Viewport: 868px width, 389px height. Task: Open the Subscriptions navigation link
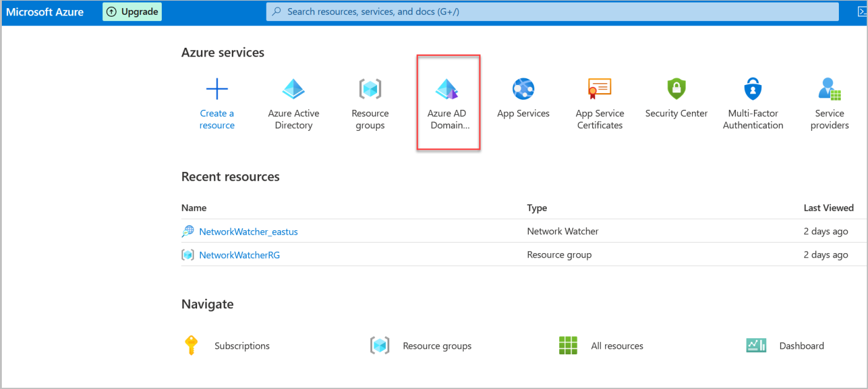tap(242, 346)
